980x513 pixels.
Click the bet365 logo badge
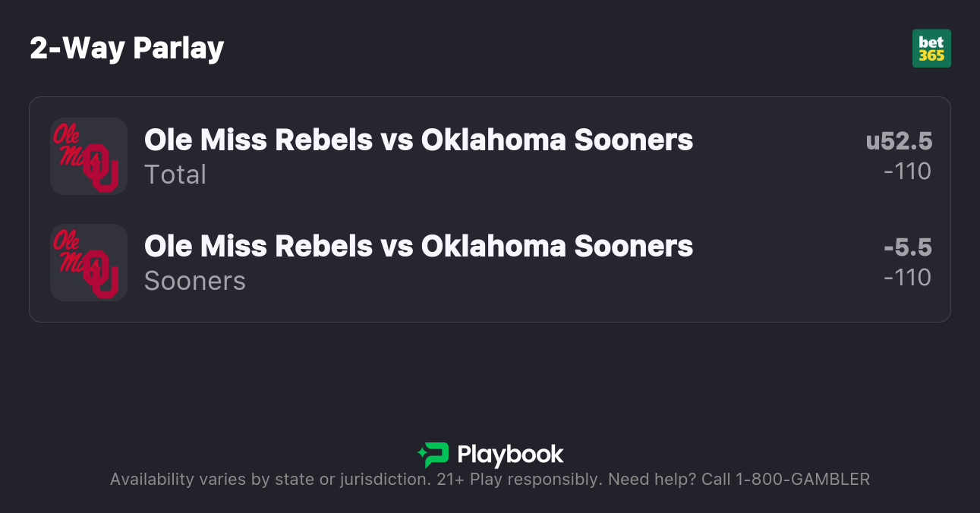931,49
